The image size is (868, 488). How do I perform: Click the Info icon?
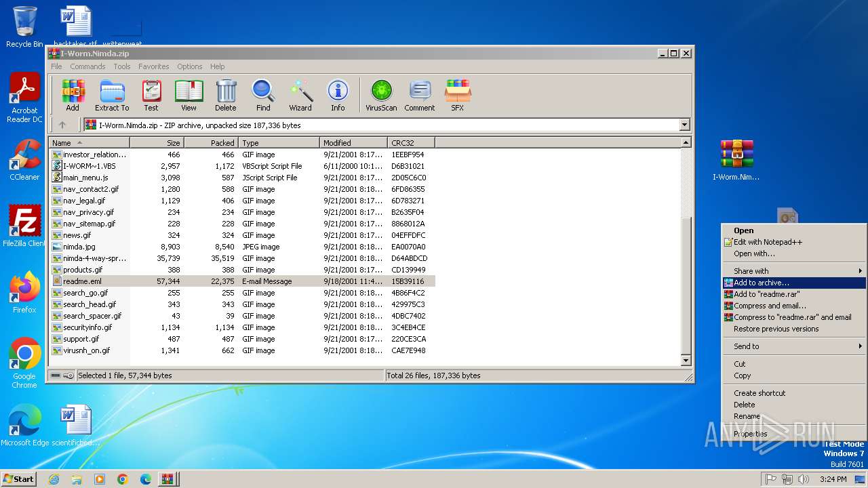coord(338,95)
